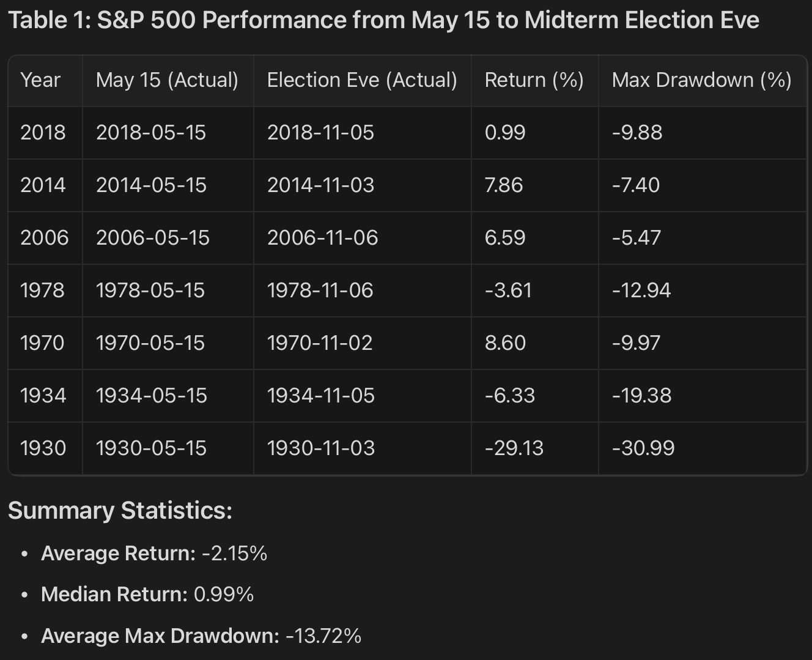The height and width of the screenshot is (660, 812).
Task: Select the Median Return 0.99% line
Action: (x=147, y=594)
